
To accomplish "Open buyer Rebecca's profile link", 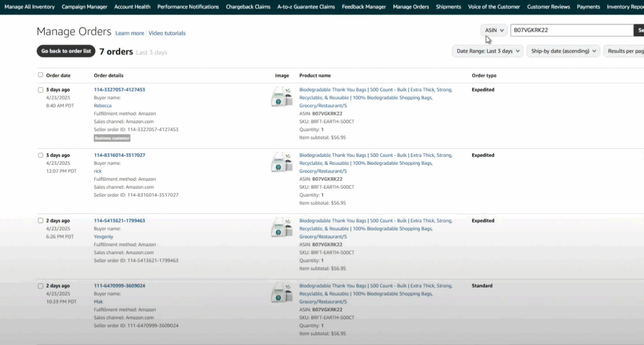I will 103,106.
